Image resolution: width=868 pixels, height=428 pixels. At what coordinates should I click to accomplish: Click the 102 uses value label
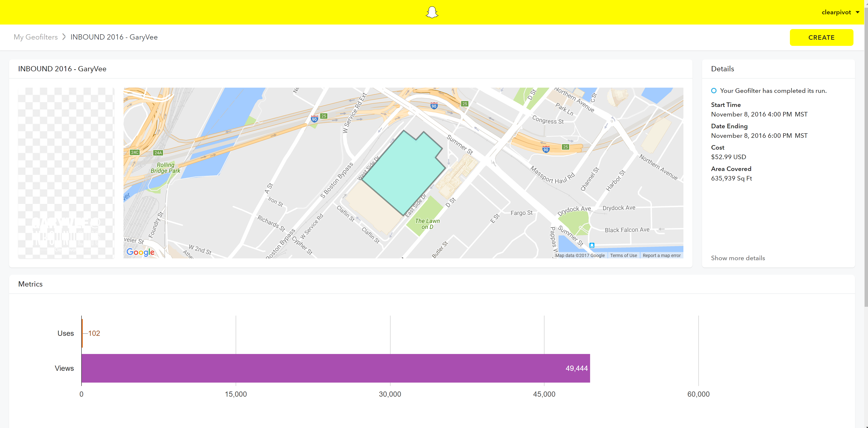[x=94, y=333]
